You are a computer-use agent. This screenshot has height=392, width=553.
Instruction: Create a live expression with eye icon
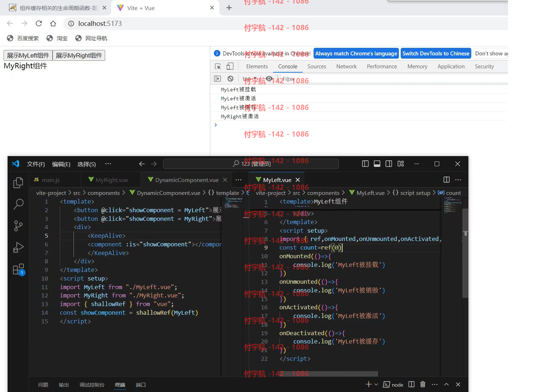(269, 79)
